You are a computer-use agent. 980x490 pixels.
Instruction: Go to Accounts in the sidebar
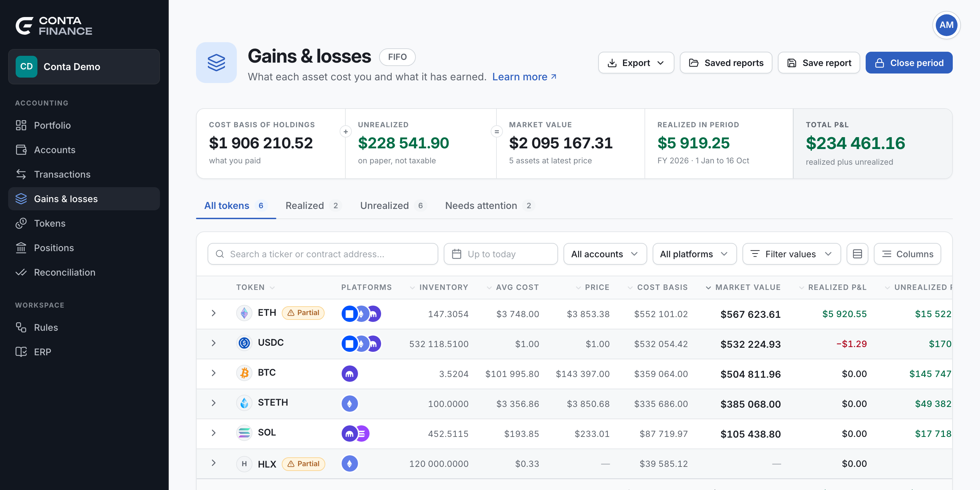tap(84, 150)
